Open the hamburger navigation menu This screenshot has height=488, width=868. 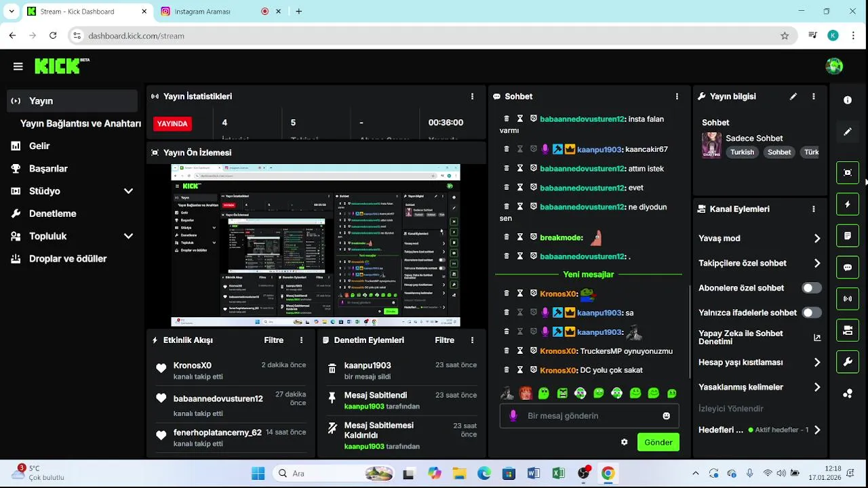tap(18, 66)
